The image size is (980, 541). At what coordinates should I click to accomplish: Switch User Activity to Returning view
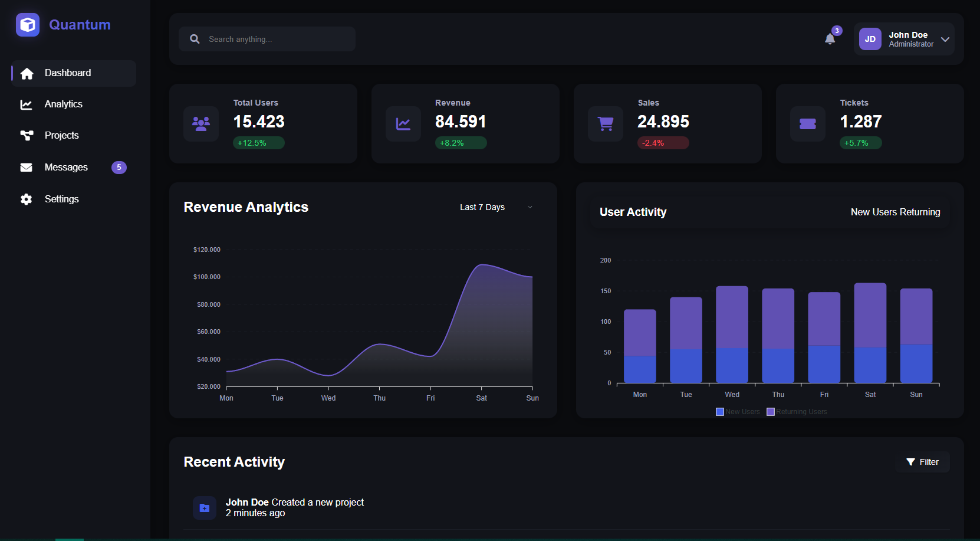click(x=920, y=212)
